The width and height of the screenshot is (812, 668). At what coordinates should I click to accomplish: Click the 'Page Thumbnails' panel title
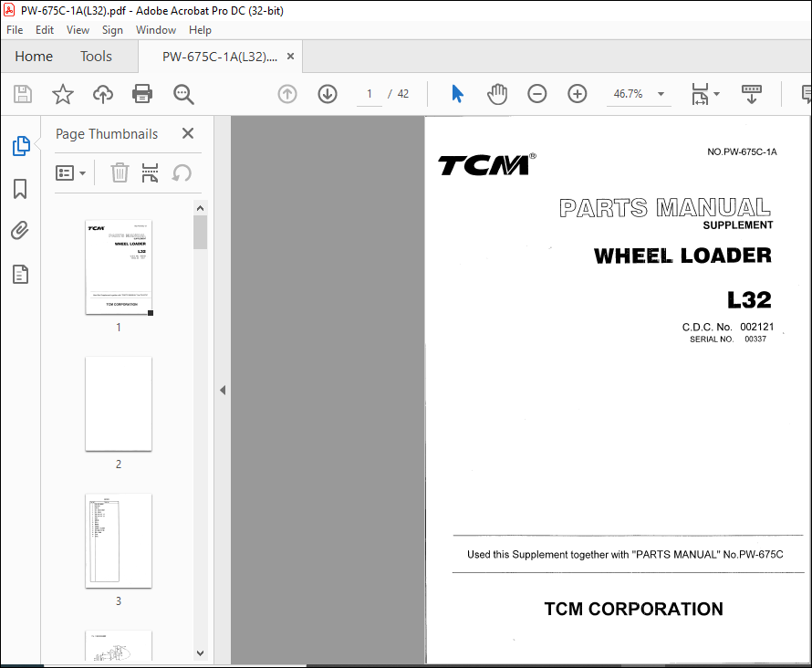[107, 134]
